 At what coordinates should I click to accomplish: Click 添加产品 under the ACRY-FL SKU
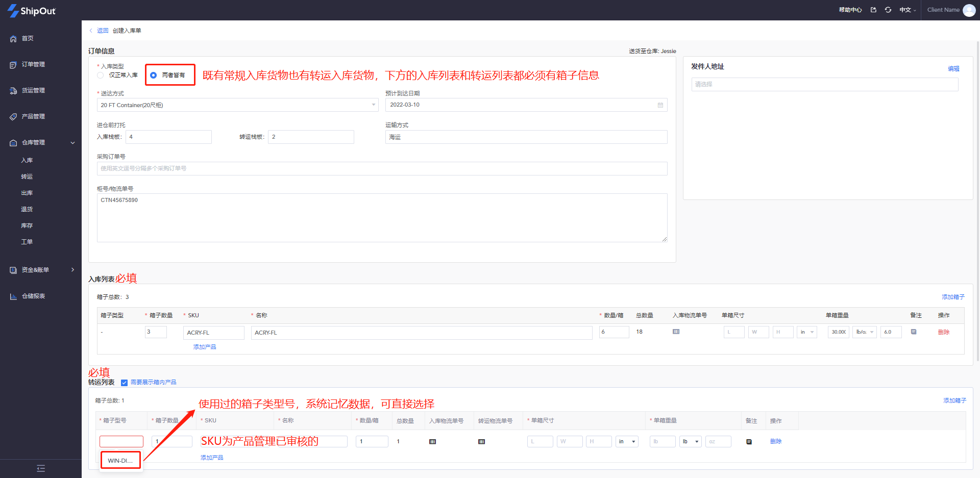(x=205, y=347)
